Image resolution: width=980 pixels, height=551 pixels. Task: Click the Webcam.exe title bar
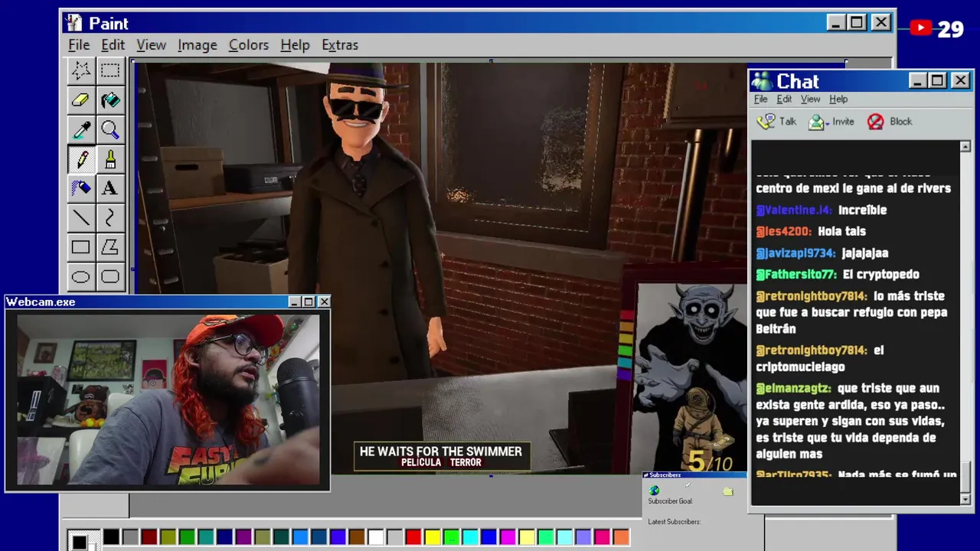pyautogui.click(x=168, y=302)
